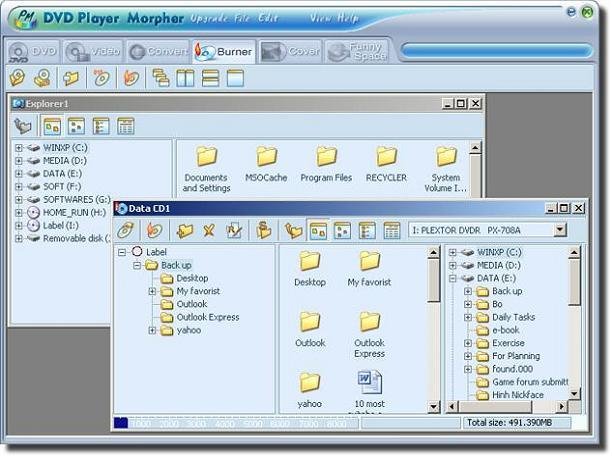Tile windows horizontally using the main toolbar icon
This screenshot has height=459, width=612.
click(x=210, y=78)
